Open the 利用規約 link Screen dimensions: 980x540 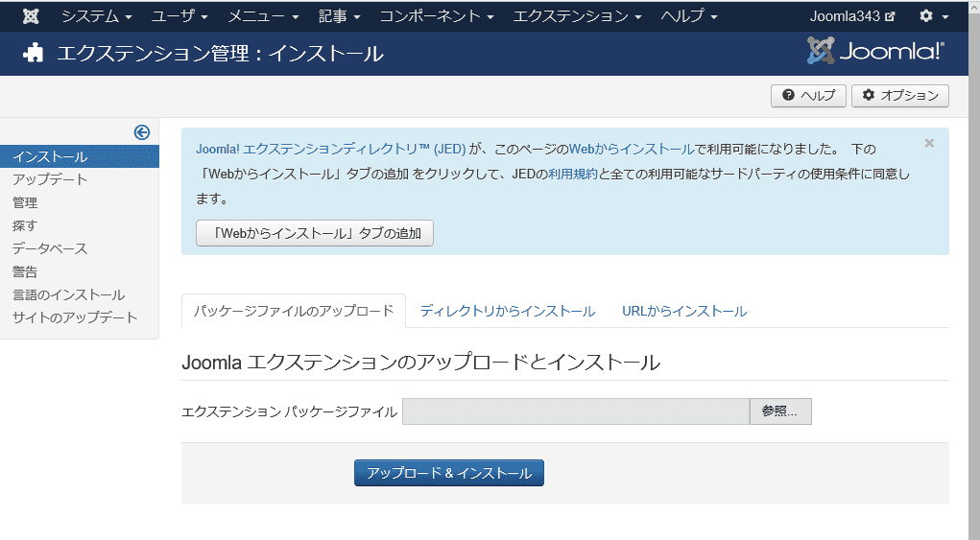(573, 175)
